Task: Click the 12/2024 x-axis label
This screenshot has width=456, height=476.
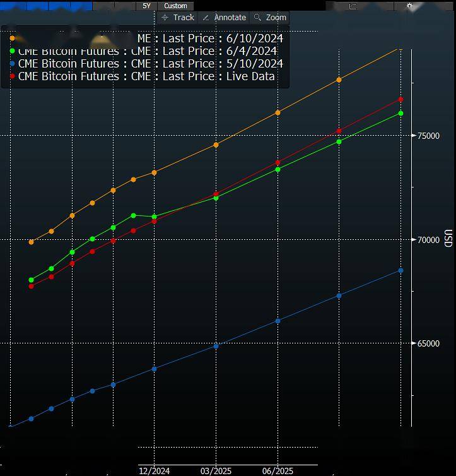Action: 155,471
